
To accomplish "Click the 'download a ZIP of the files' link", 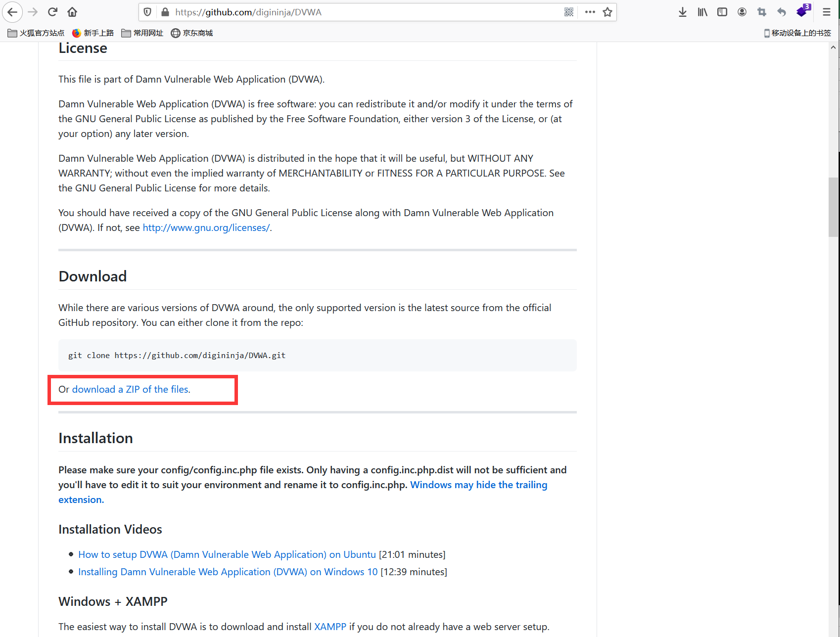I will (x=131, y=389).
